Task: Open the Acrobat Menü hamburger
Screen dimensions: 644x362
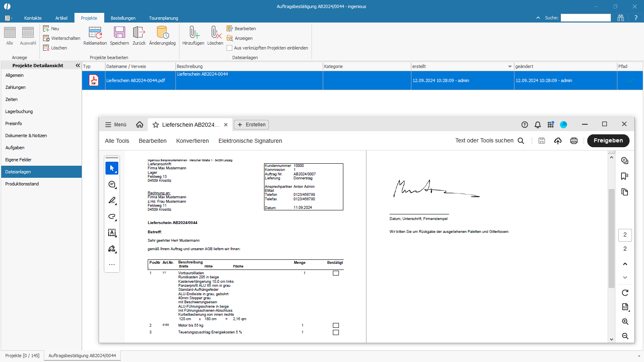Action: pos(116,125)
